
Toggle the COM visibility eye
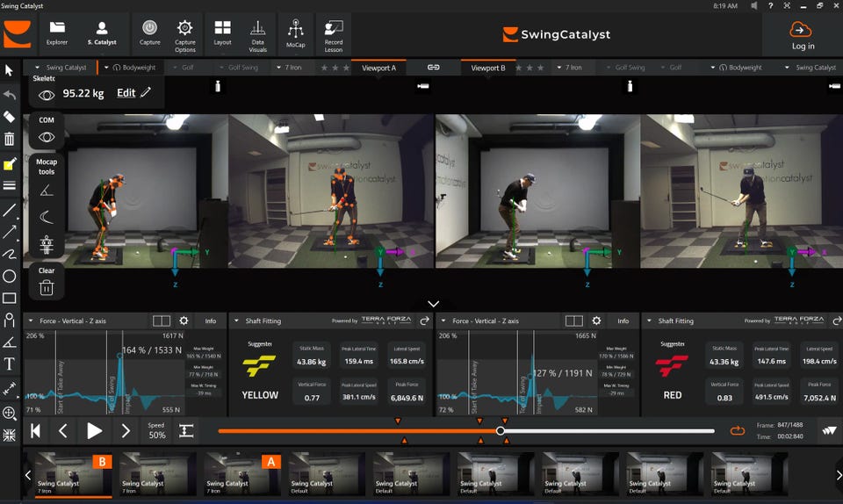point(47,137)
